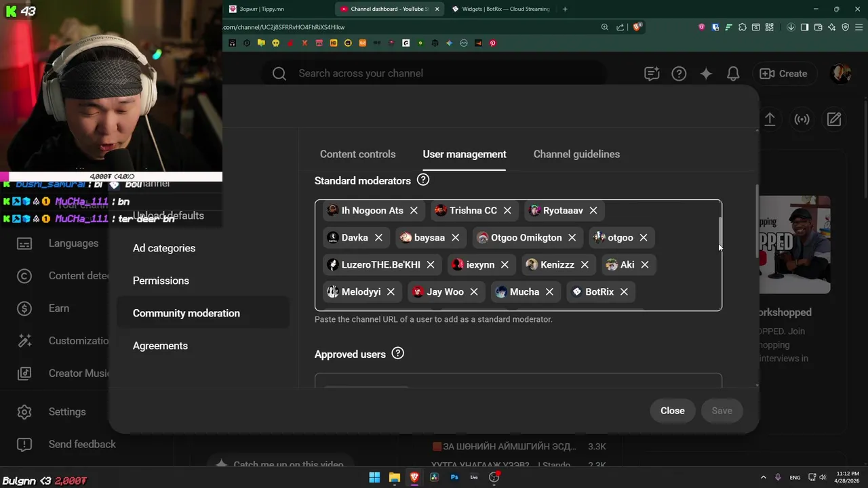Open Ad categories settings section
Viewport: 868px width, 488px height.
tap(164, 248)
